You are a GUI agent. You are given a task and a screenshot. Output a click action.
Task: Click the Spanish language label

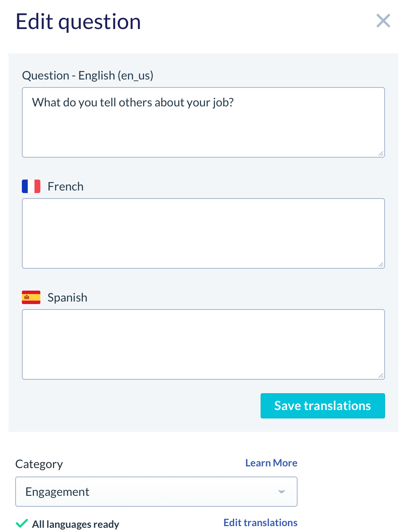tap(67, 297)
